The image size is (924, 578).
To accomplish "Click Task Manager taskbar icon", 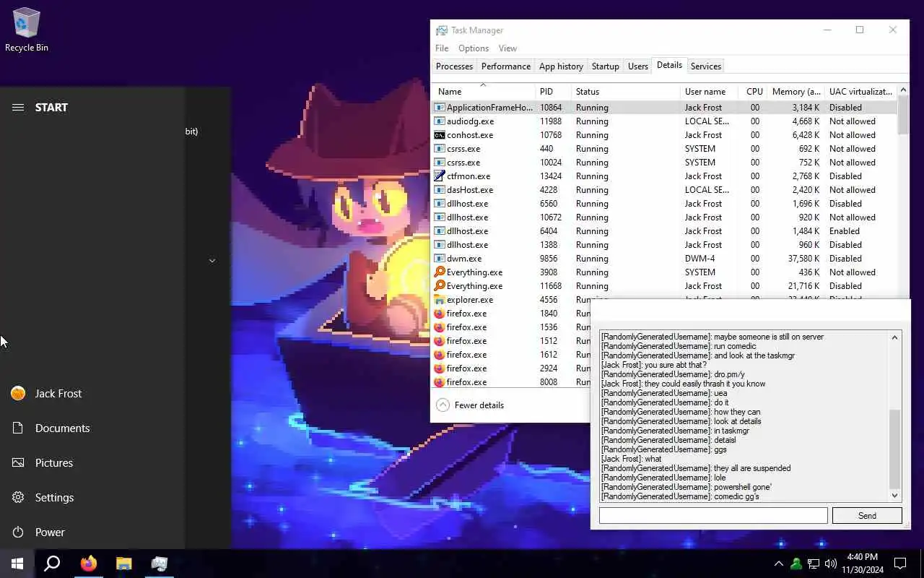I will 160,564.
